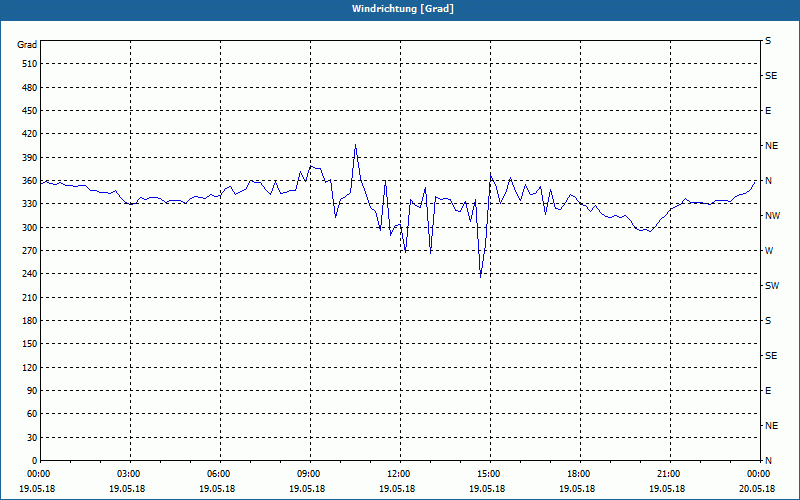Click the S compass label level with 180
Image resolution: width=800 pixels, height=500 pixels.
(768, 321)
